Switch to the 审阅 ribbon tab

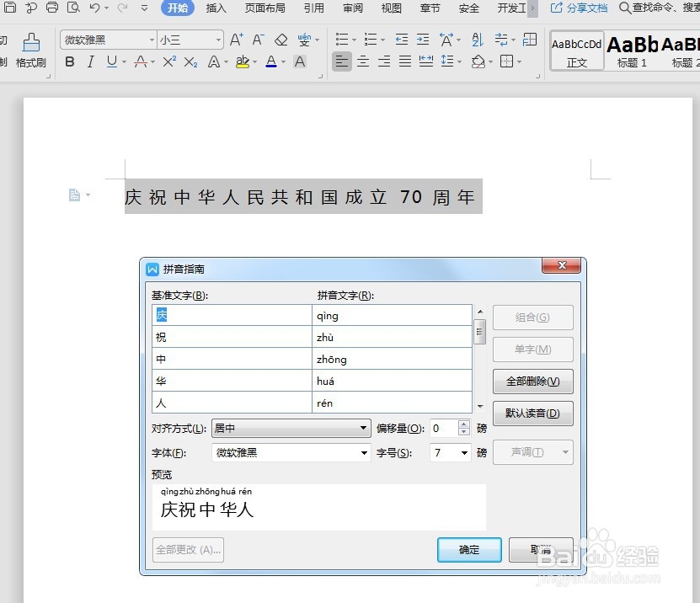point(352,8)
